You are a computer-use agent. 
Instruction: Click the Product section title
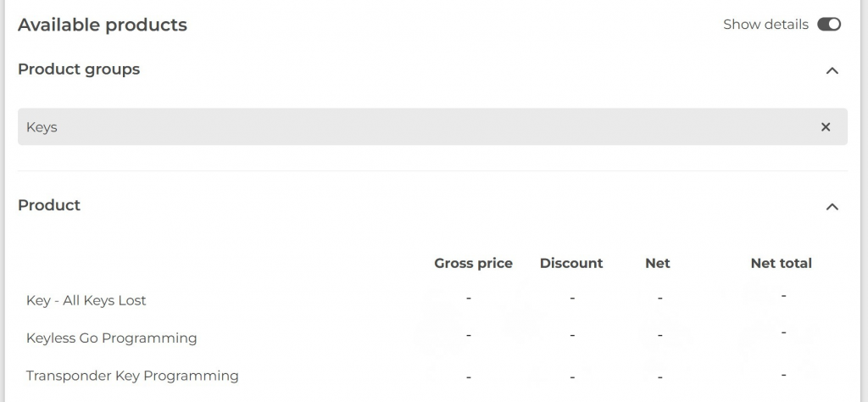[x=49, y=205]
